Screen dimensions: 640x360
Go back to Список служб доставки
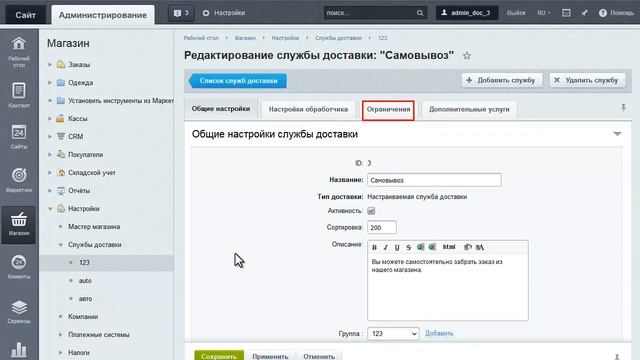click(238, 81)
